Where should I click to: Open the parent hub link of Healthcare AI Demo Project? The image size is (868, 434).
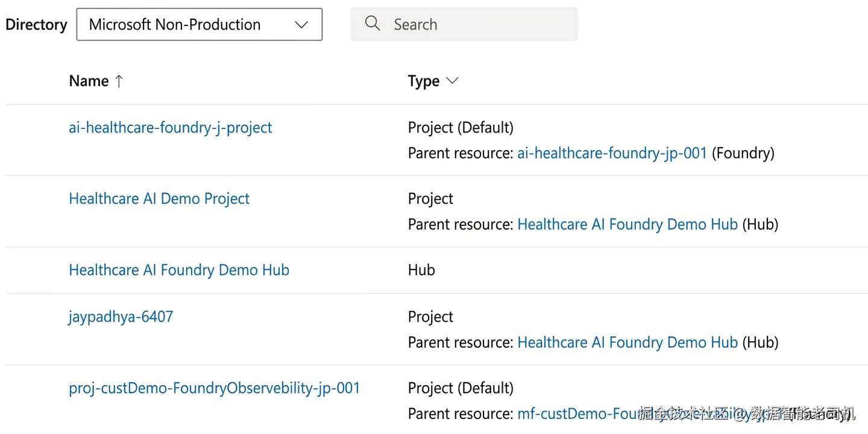[627, 224]
